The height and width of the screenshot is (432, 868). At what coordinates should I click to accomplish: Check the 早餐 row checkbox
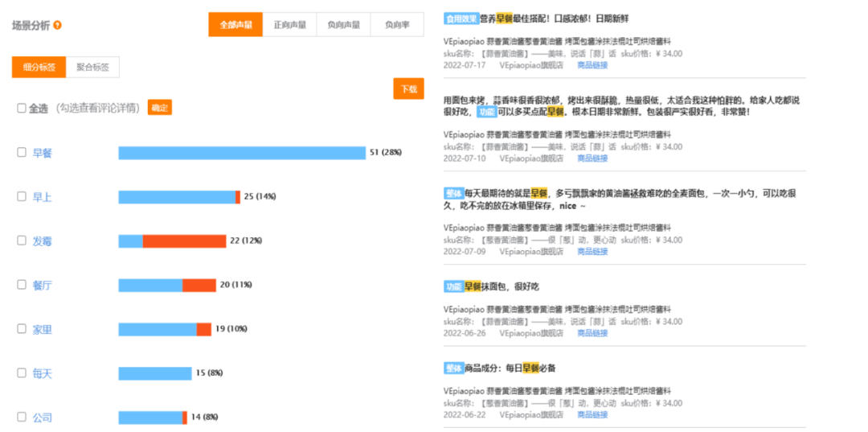click(22, 152)
